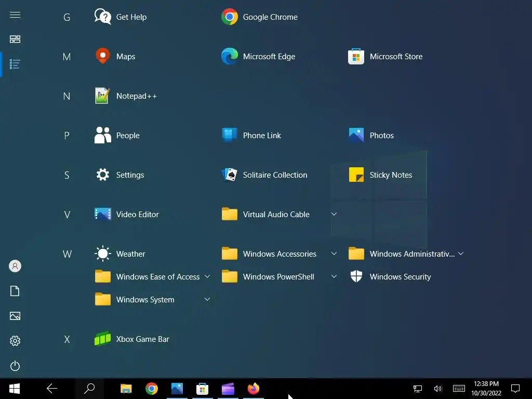Viewport: 532px width, 399px height.
Task: Expand Windows System chevron
Action: 207,299
